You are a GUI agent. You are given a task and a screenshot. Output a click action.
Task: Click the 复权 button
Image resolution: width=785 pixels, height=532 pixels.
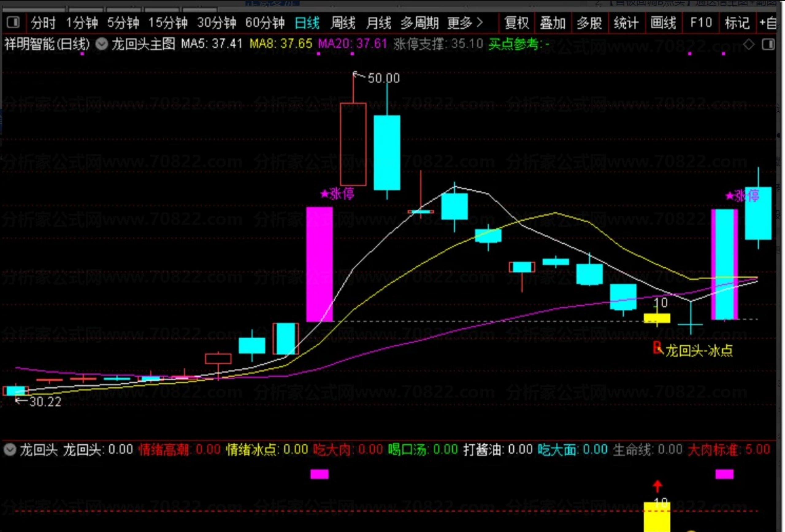516,23
